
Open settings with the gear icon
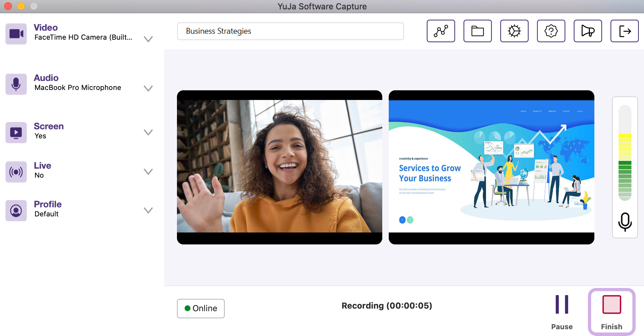point(514,31)
